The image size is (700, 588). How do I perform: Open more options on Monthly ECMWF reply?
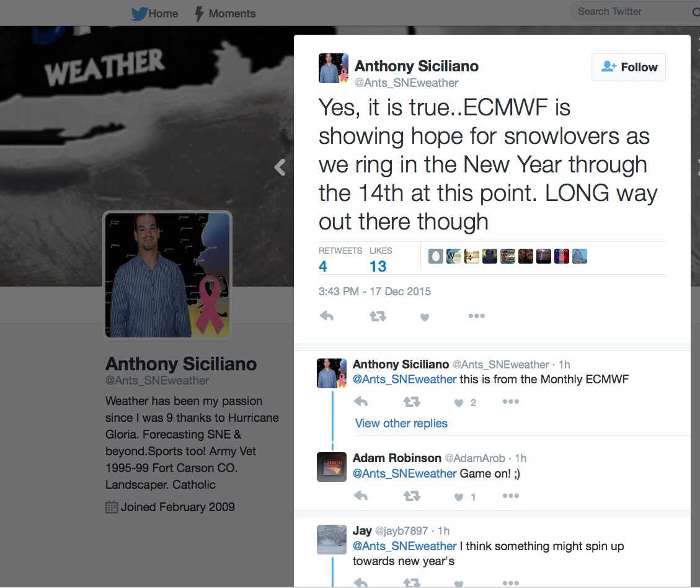pos(511,401)
